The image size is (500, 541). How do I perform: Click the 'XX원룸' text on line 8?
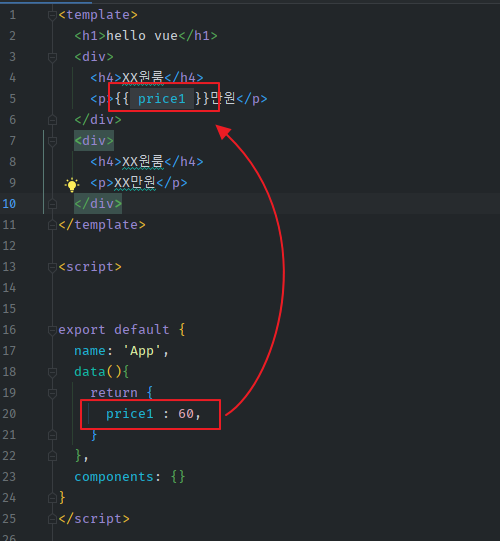[x=143, y=162]
